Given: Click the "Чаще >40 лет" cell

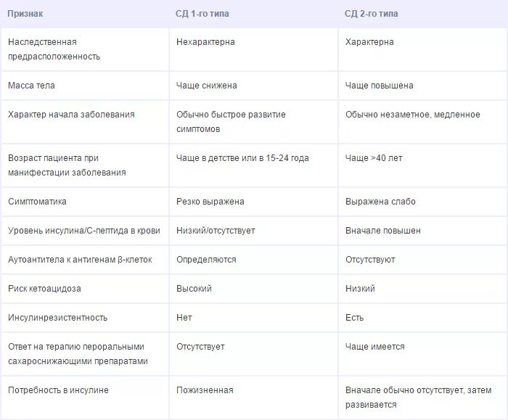Looking at the screenshot, I should coord(373,158).
